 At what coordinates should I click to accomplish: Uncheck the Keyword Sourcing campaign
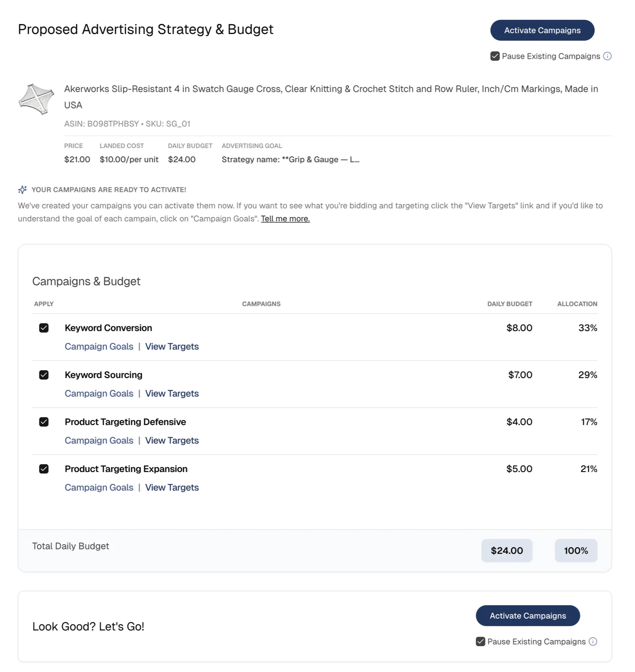pyautogui.click(x=44, y=375)
